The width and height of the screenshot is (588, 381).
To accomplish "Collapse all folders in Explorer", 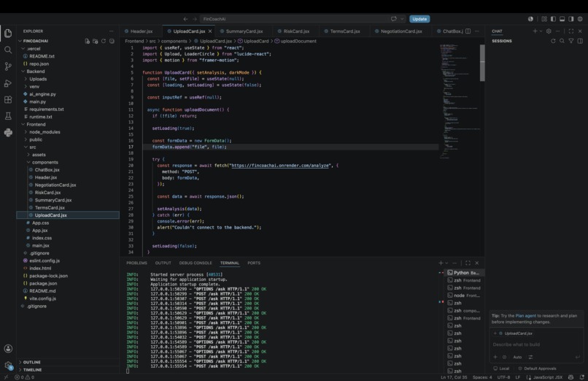I will (112, 42).
